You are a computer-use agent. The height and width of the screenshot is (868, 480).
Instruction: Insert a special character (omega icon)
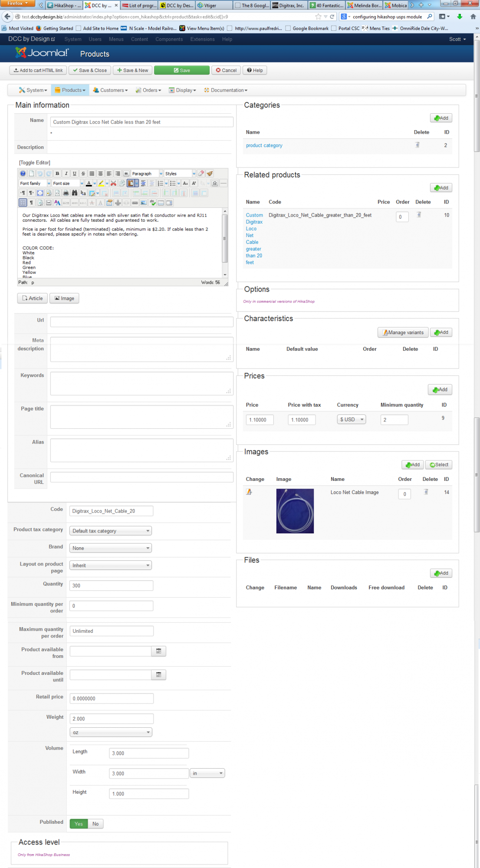point(214,183)
